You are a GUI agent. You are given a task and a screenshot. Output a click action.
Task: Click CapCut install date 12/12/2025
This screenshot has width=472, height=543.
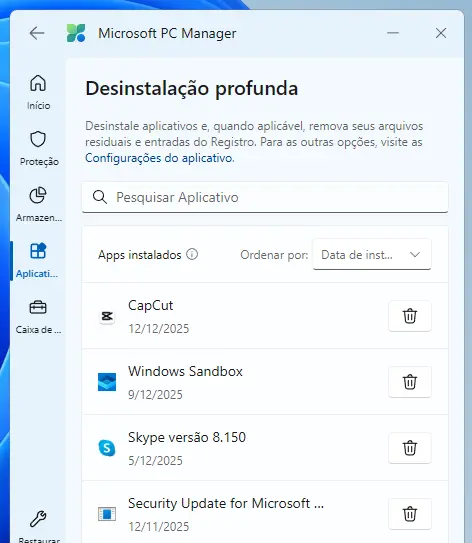click(x=159, y=328)
